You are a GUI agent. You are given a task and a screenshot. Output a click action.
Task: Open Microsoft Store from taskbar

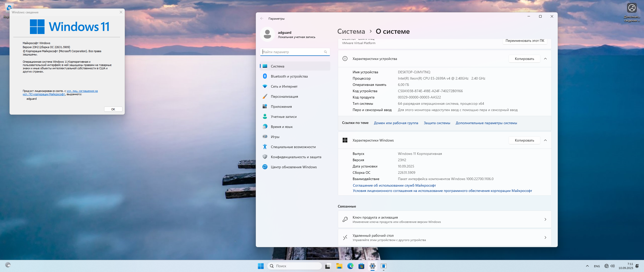[x=361, y=266]
